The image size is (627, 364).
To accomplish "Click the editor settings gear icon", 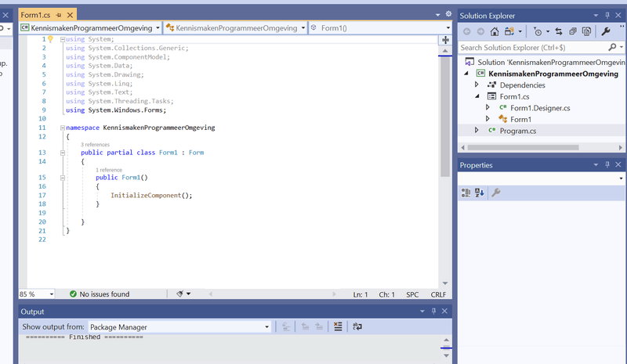I will coord(448,14).
